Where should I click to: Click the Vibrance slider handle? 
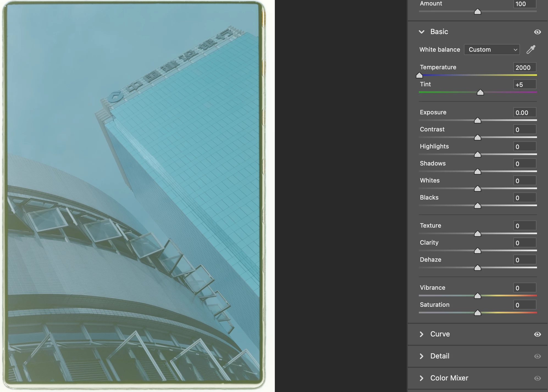pos(477,296)
